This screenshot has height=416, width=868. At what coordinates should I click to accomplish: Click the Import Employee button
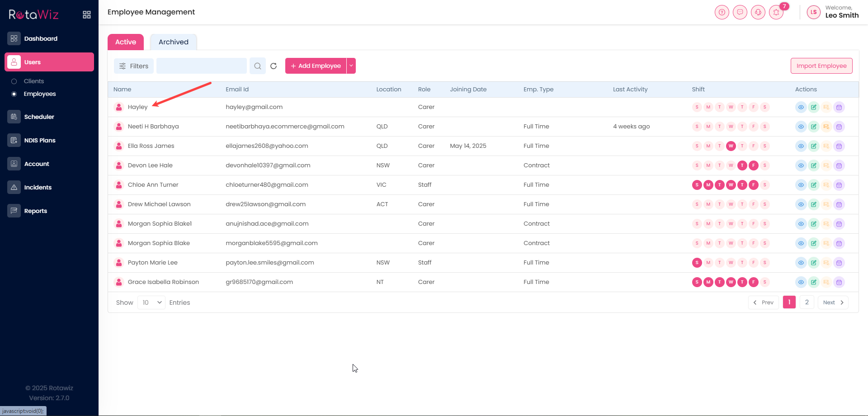[x=821, y=66]
